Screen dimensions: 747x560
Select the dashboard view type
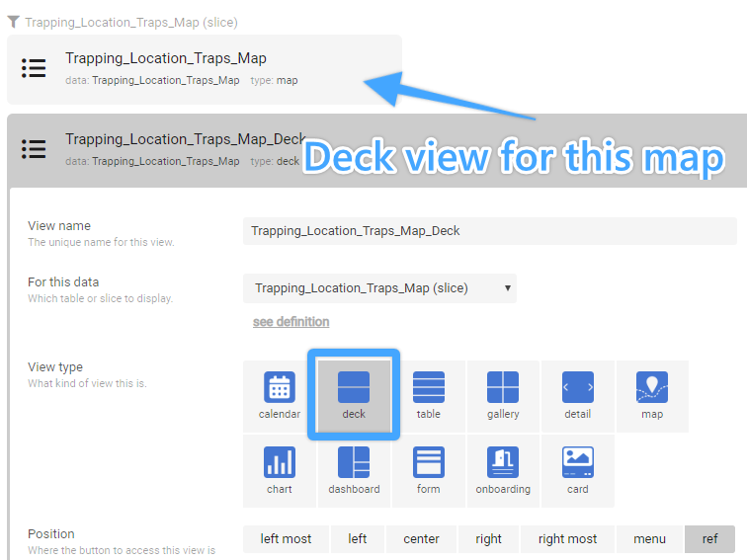354,471
